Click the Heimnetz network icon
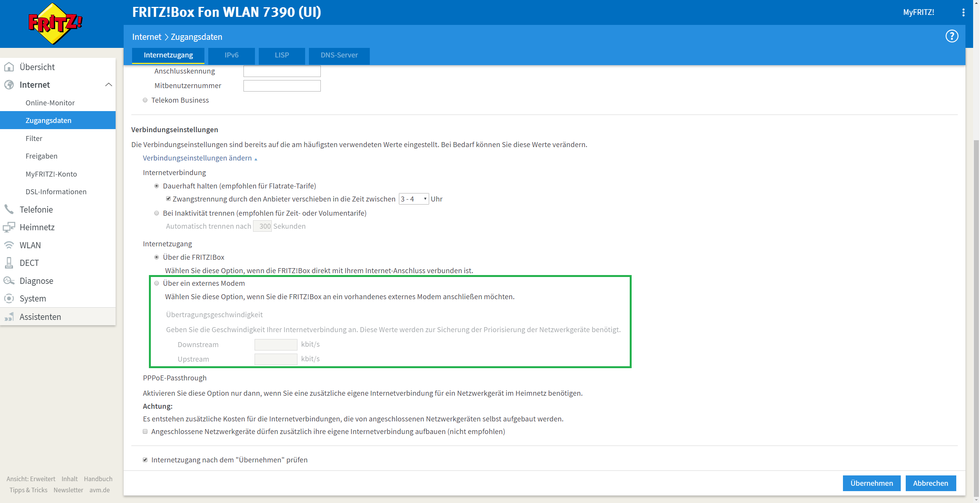Viewport: 980px width, 503px height. pyautogui.click(x=9, y=227)
